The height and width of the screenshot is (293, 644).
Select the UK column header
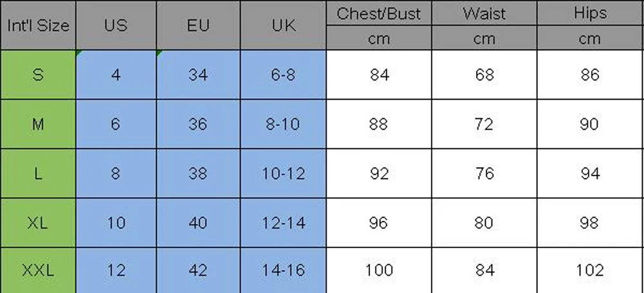pos(283,26)
